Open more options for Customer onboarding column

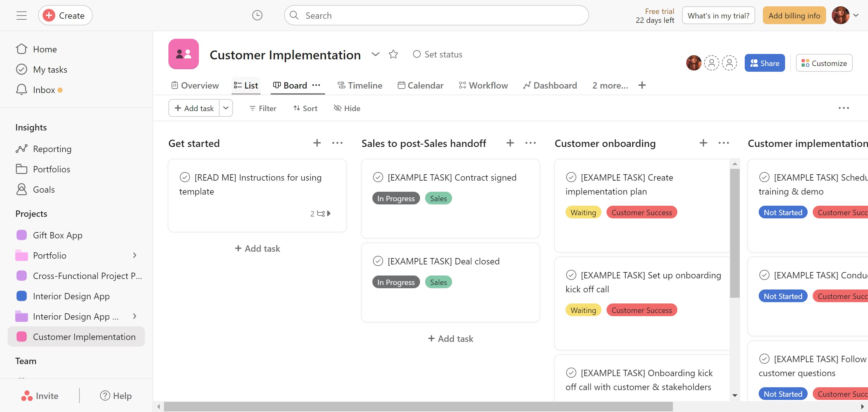coord(723,143)
